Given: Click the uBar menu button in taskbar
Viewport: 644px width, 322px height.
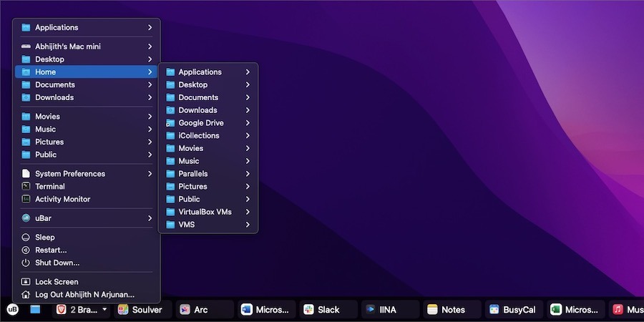Looking at the screenshot, I should (13, 309).
